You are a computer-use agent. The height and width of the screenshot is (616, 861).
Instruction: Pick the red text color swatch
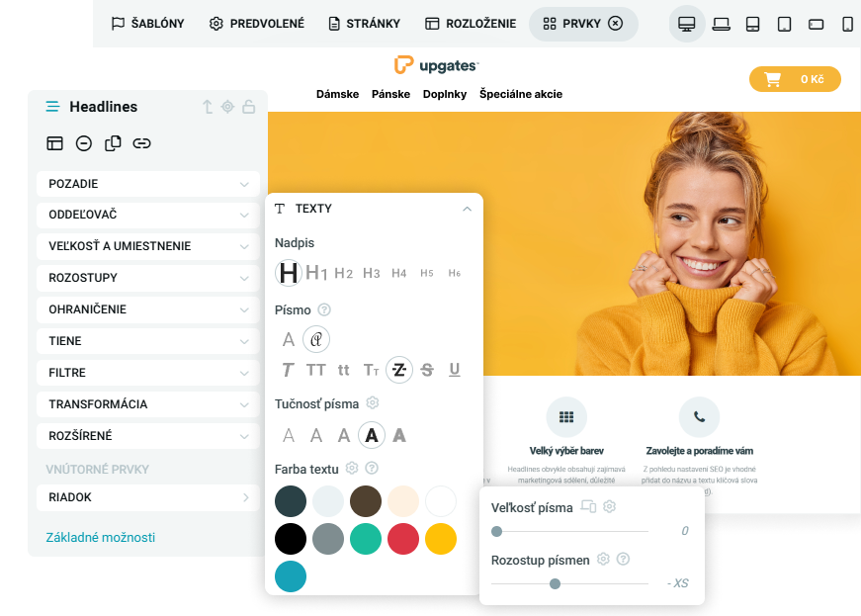403,539
